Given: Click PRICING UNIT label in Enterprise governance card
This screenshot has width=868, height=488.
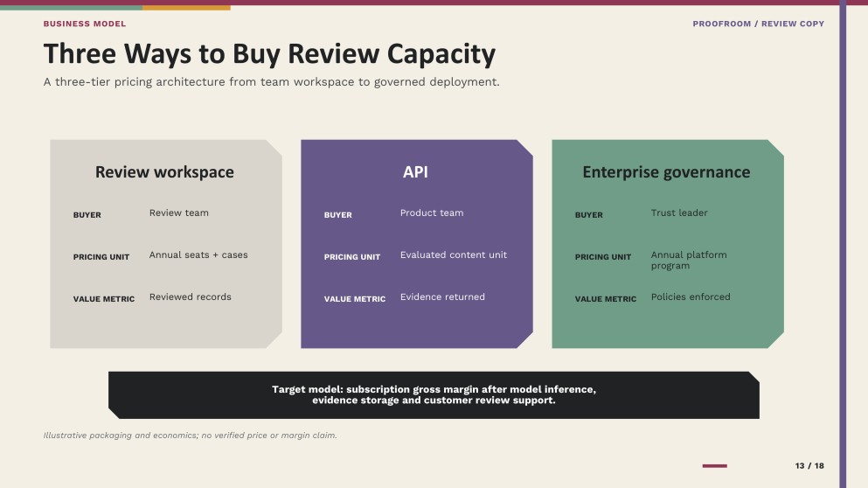Looking at the screenshot, I should [x=603, y=257].
